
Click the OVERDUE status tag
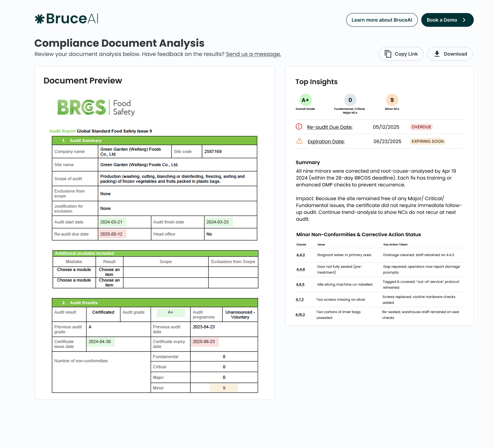click(x=421, y=127)
